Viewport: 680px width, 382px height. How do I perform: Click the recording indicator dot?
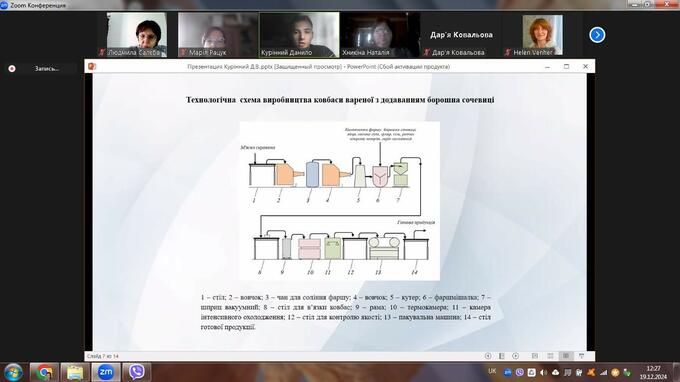click(x=12, y=69)
